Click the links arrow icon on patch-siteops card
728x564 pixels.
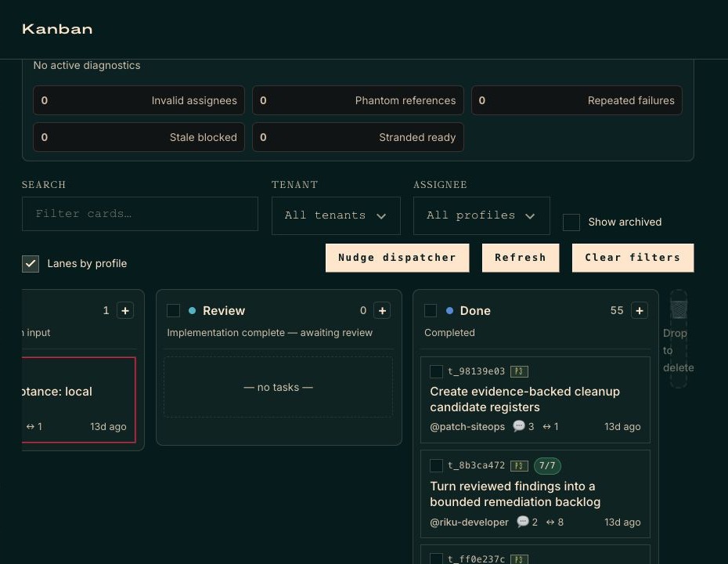pyautogui.click(x=547, y=426)
